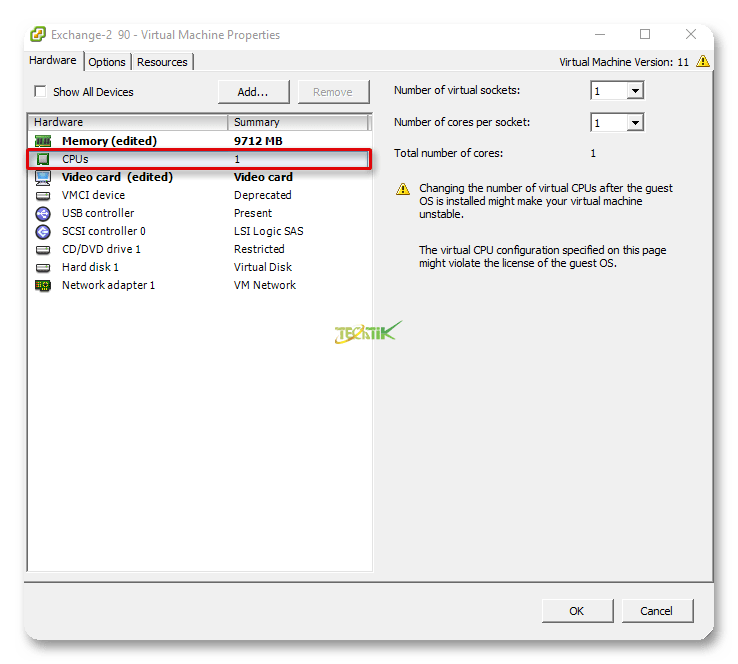Image resolution: width=738 pixels, height=664 pixels.
Task: Open the Resources tab
Action: pyautogui.click(x=162, y=62)
